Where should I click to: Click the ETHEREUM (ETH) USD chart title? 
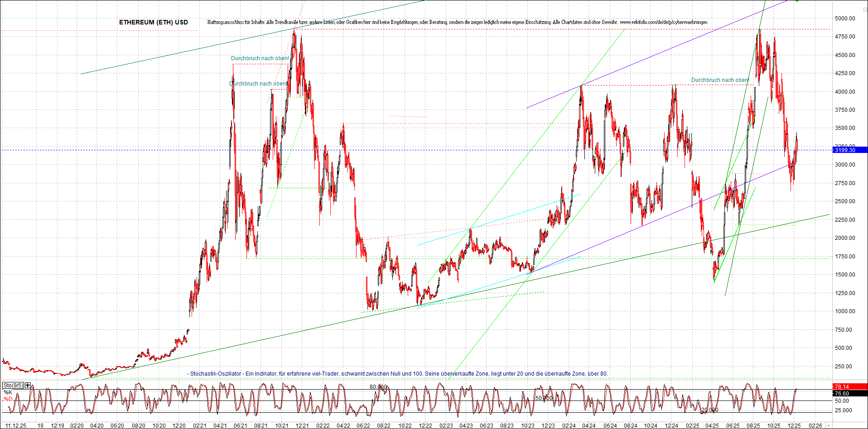tap(154, 22)
